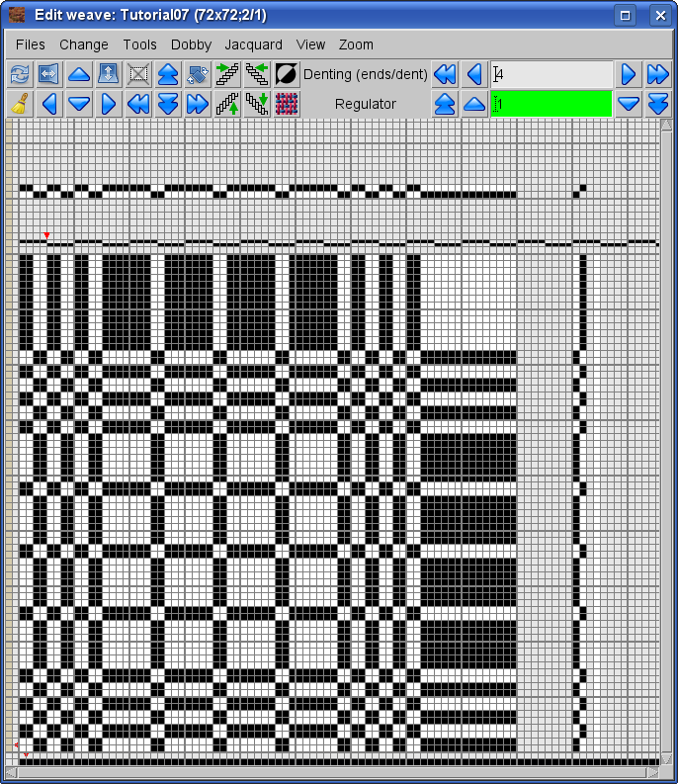The image size is (678, 784).
Task: Open the Dobby menu
Action: pyautogui.click(x=191, y=44)
